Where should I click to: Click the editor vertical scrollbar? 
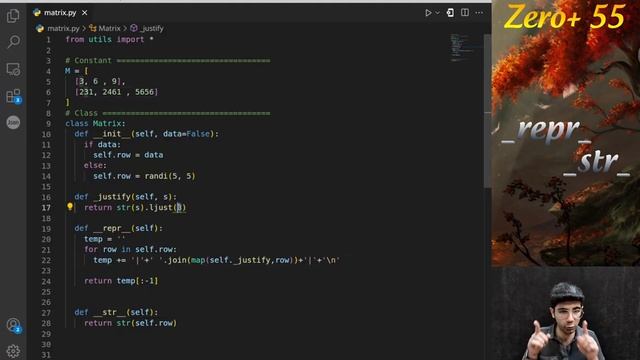coord(487,110)
